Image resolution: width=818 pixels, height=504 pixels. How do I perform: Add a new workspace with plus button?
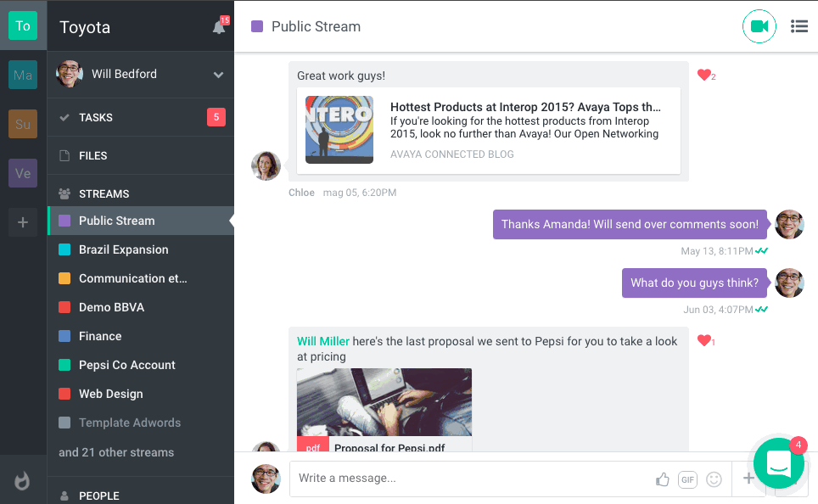pos(23,224)
